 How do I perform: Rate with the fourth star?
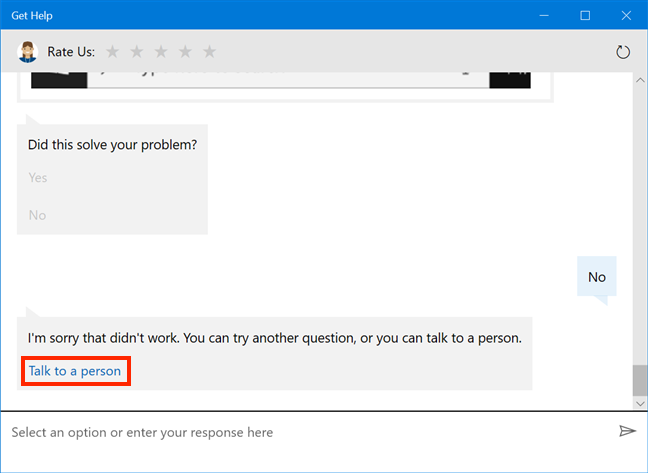pos(185,52)
